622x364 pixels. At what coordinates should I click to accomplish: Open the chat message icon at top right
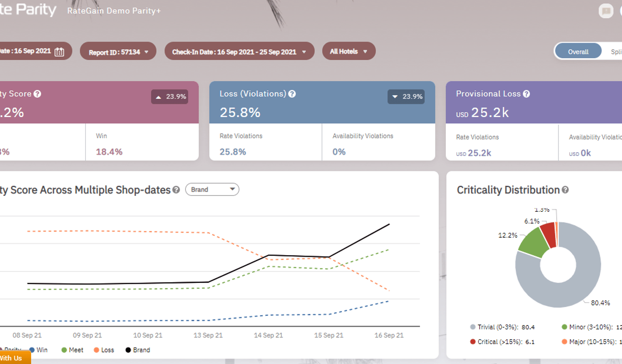[x=606, y=11]
